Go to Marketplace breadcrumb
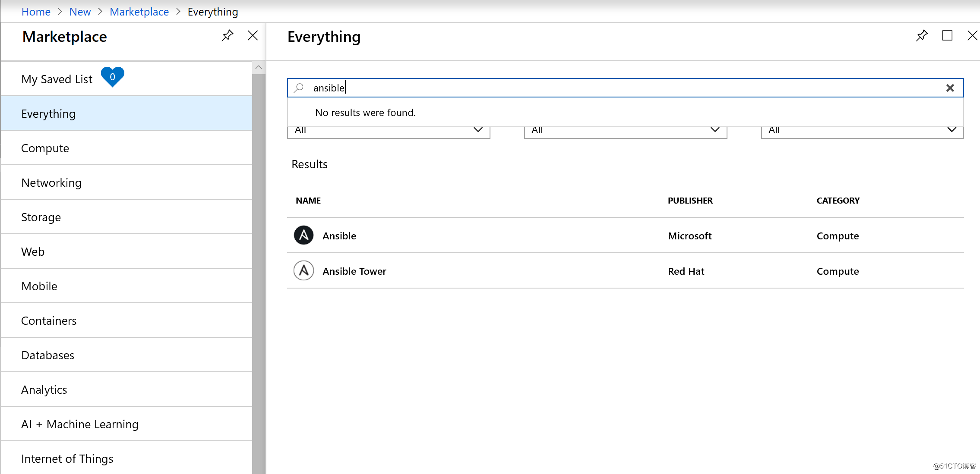This screenshot has height=474, width=980. point(139,12)
